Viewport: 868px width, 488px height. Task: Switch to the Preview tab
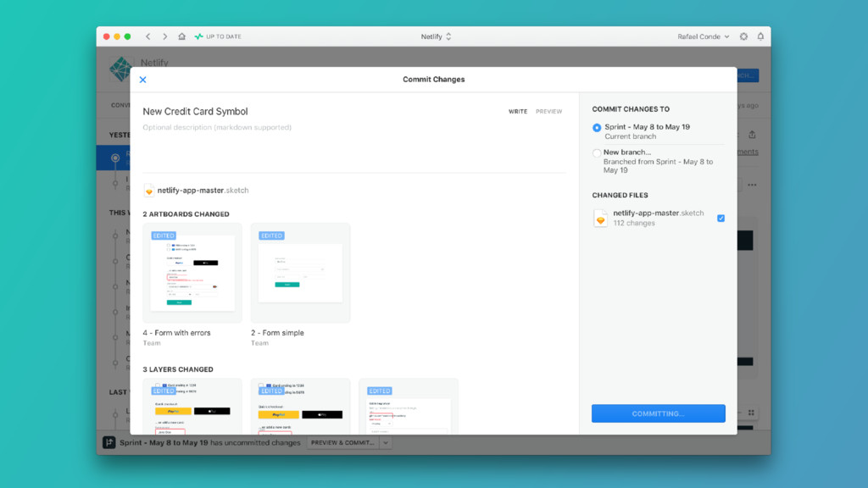click(x=548, y=112)
